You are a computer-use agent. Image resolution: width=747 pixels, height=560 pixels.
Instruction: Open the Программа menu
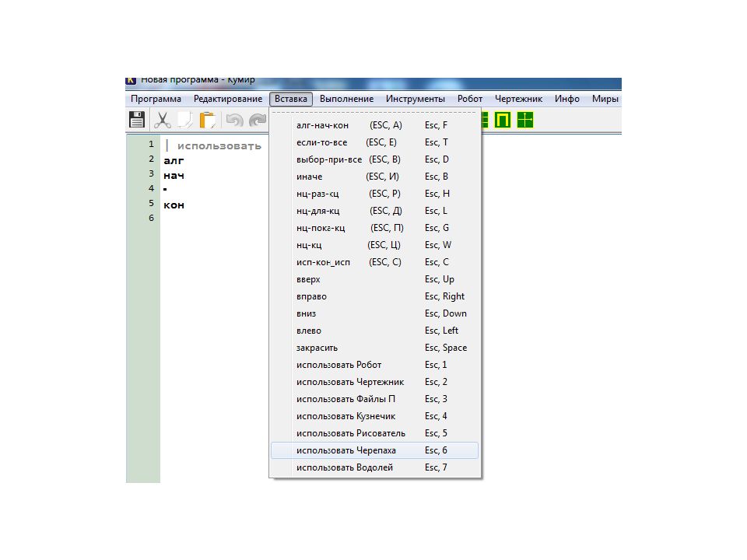[156, 99]
